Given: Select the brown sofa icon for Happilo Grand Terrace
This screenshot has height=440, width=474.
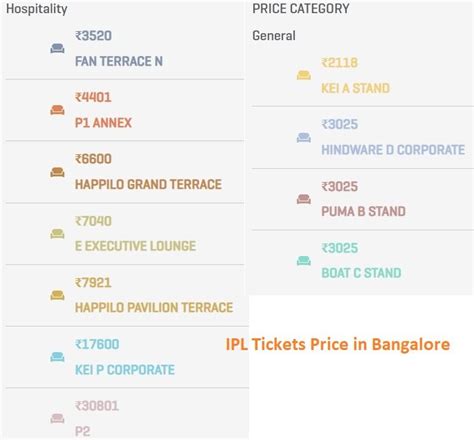Looking at the screenshot, I should [57, 172].
